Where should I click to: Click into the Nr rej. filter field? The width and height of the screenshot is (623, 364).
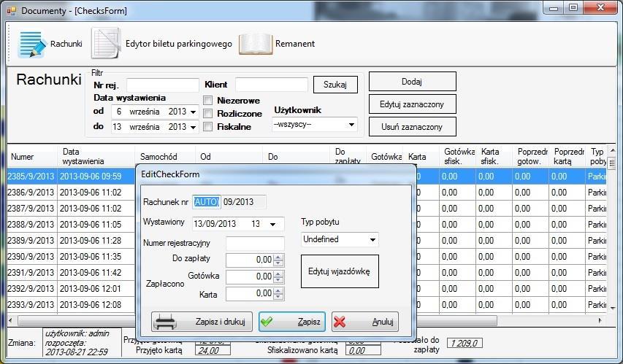pyautogui.click(x=162, y=85)
